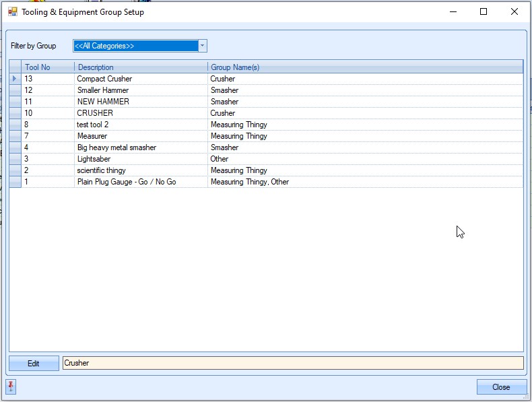This screenshot has width=532, height=402.
Task: Maximize the Tooling & Equipment window
Action: (x=483, y=11)
